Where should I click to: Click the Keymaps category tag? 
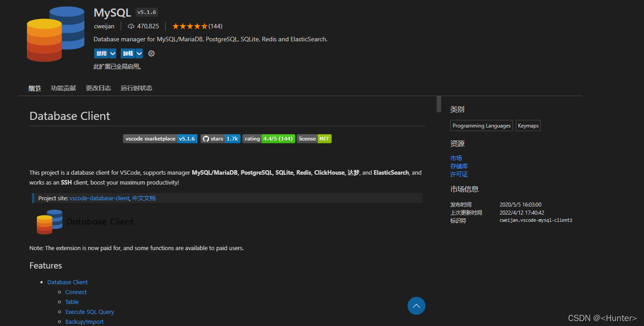pyautogui.click(x=528, y=126)
